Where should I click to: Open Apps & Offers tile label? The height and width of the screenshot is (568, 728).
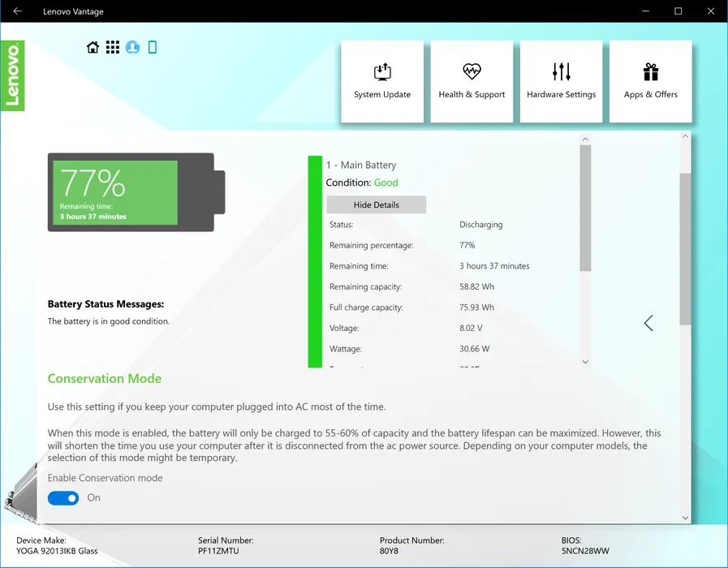click(x=651, y=95)
